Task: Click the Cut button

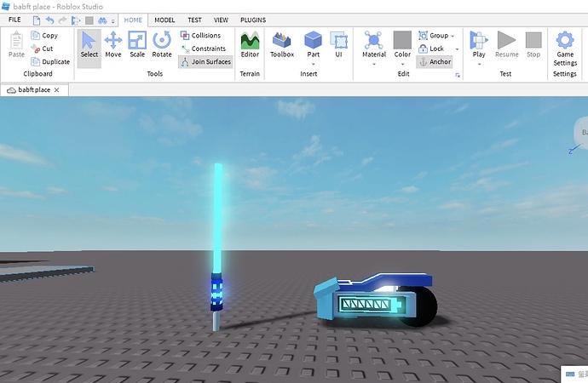Action: pos(42,49)
